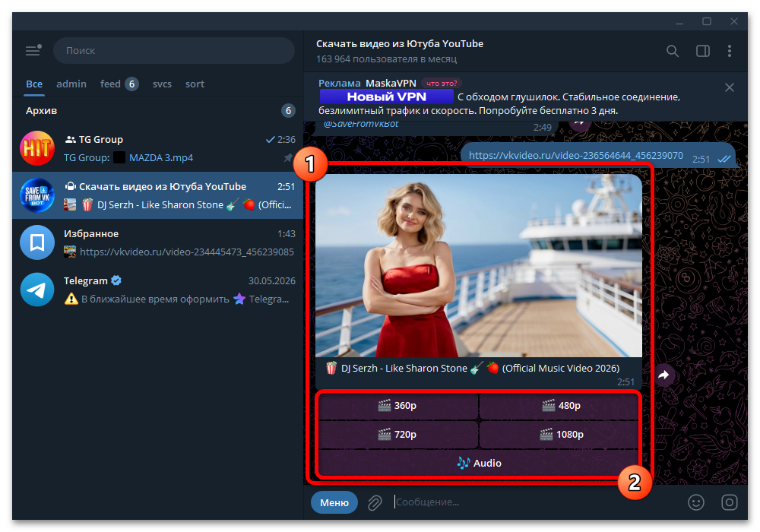
Task: Close the Telegram window
Action: click(x=734, y=22)
